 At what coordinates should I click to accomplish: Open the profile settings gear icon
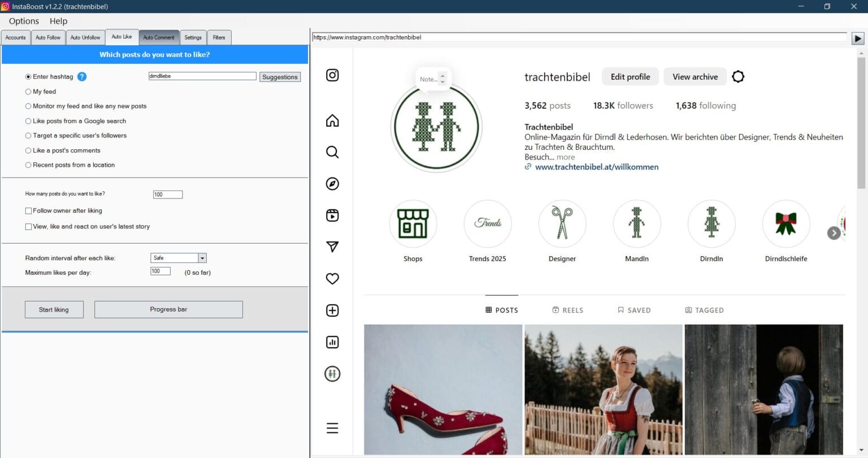click(738, 76)
